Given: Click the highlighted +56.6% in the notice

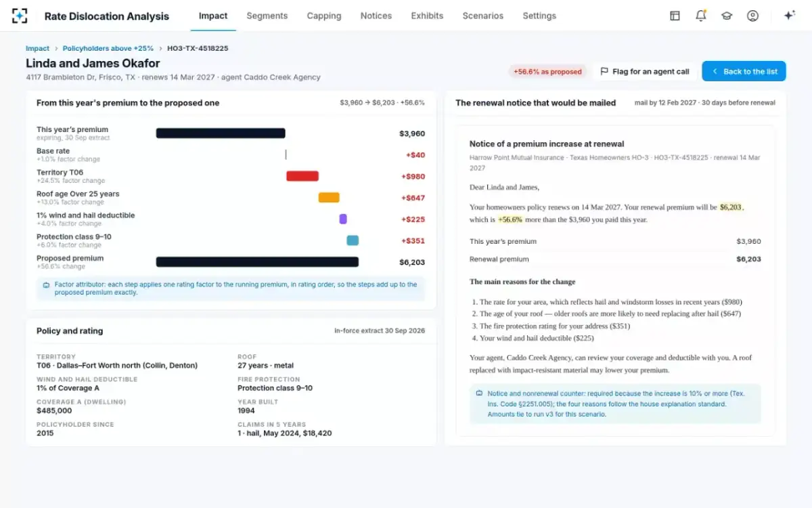Looking at the screenshot, I should [x=510, y=219].
